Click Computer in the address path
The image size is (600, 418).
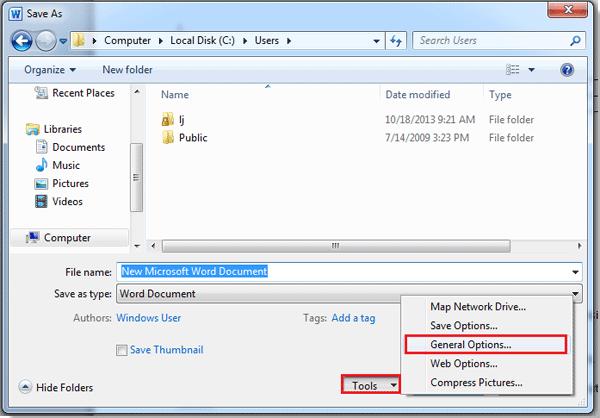click(127, 41)
